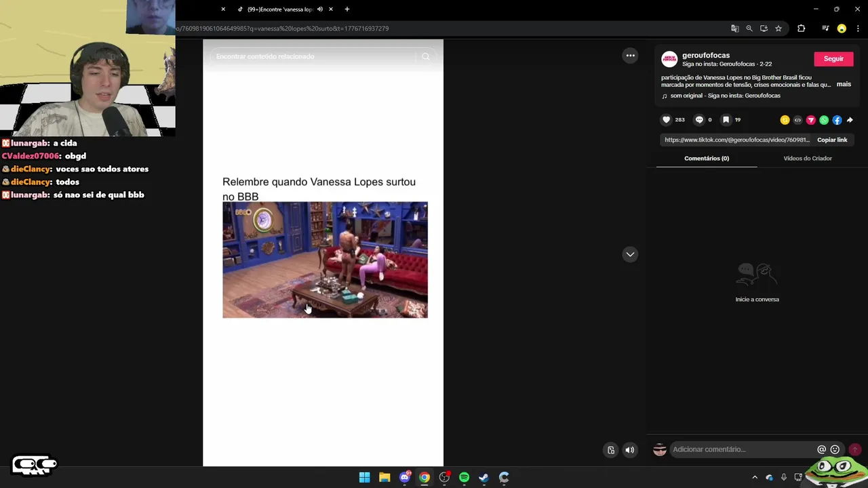Close the TikTok 'Encontre Vanessa' tab

(331, 9)
